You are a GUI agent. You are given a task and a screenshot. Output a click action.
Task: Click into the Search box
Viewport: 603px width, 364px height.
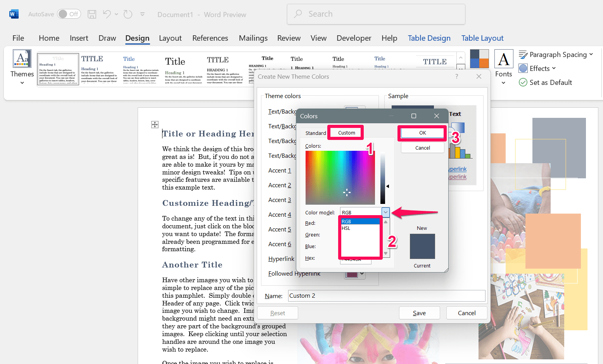tap(376, 14)
